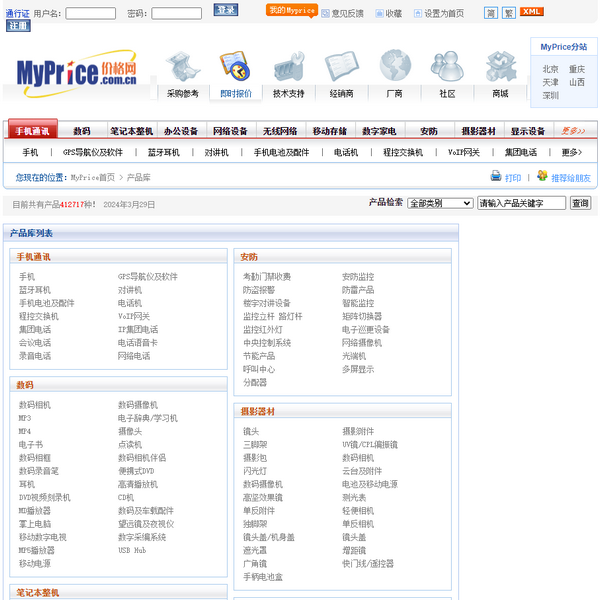
Task: Select the 厂商 globe icon
Action: pyautogui.click(x=394, y=66)
